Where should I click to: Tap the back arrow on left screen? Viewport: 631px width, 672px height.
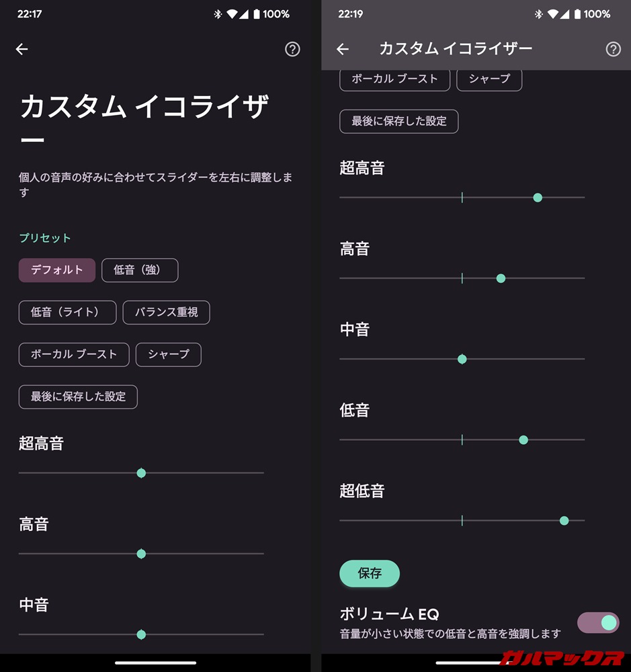(22, 49)
